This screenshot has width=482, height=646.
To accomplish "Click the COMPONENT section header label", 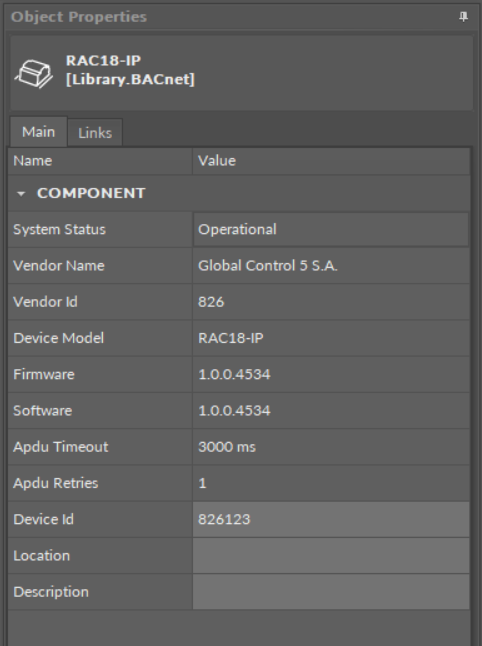I will coord(91,193).
